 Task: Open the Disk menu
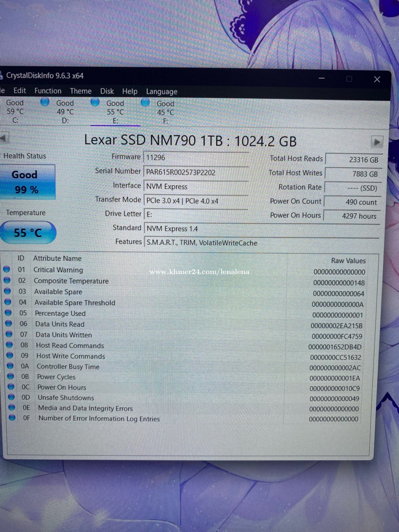107,91
